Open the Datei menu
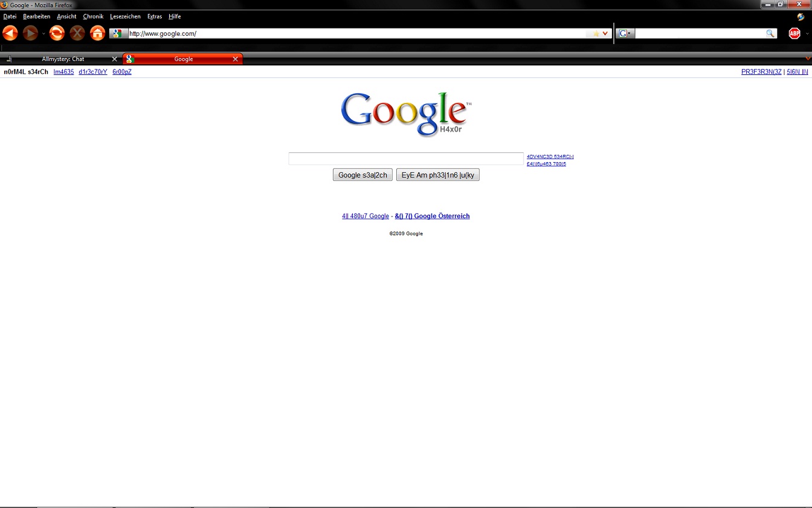This screenshot has width=812, height=508. coord(10,16)
